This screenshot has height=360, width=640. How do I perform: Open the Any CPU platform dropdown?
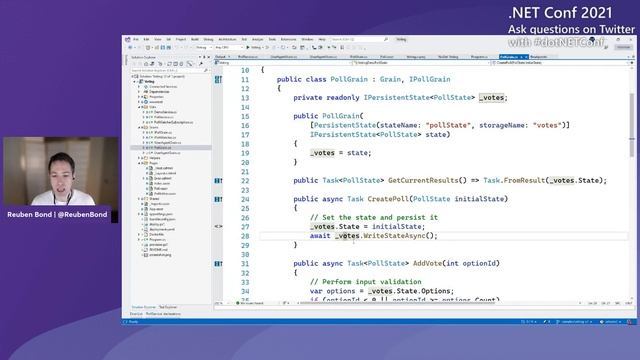228,48
